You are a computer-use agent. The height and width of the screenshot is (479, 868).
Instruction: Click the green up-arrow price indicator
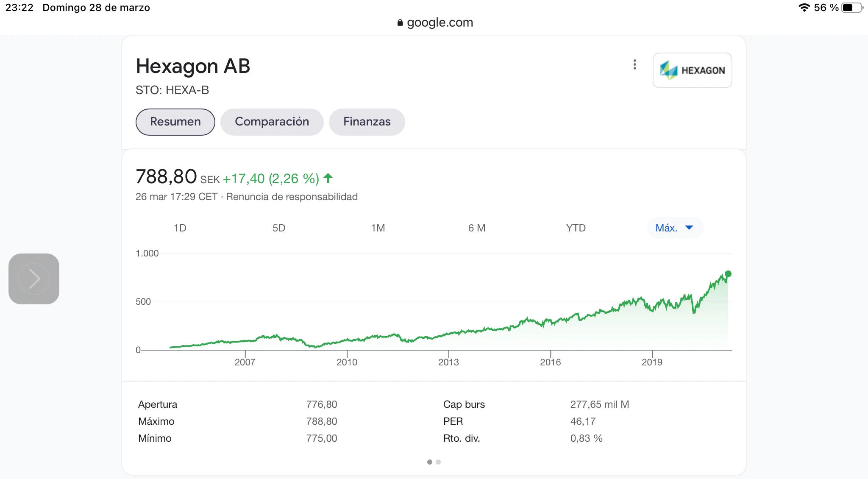click(x=328, y=178)
